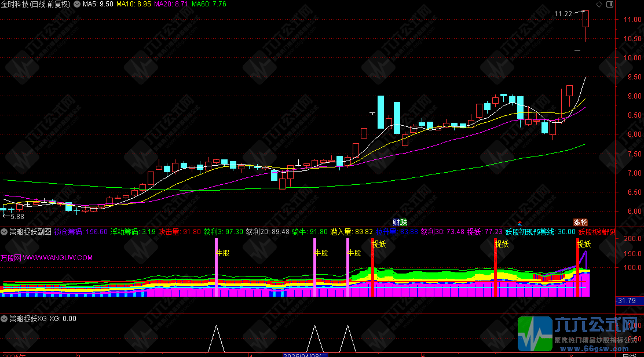Click the 9.00 price axis label
This screenshot has height=357, width=644.
(x=635, y=96)
